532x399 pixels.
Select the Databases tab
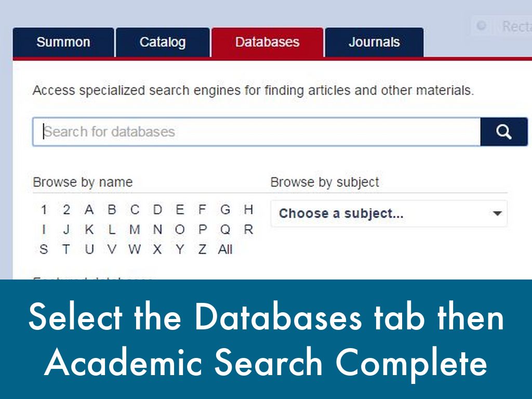pos(267,43)
